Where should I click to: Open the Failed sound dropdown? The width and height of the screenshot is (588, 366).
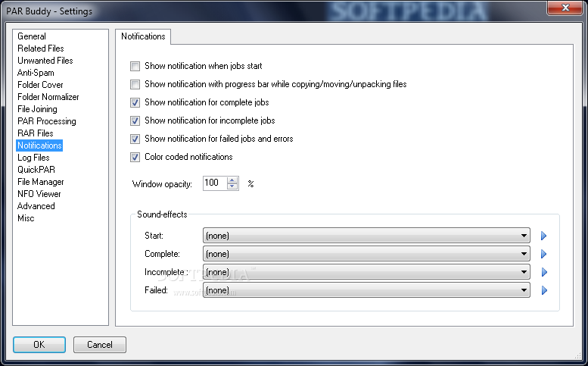click(x=366, y=290)
